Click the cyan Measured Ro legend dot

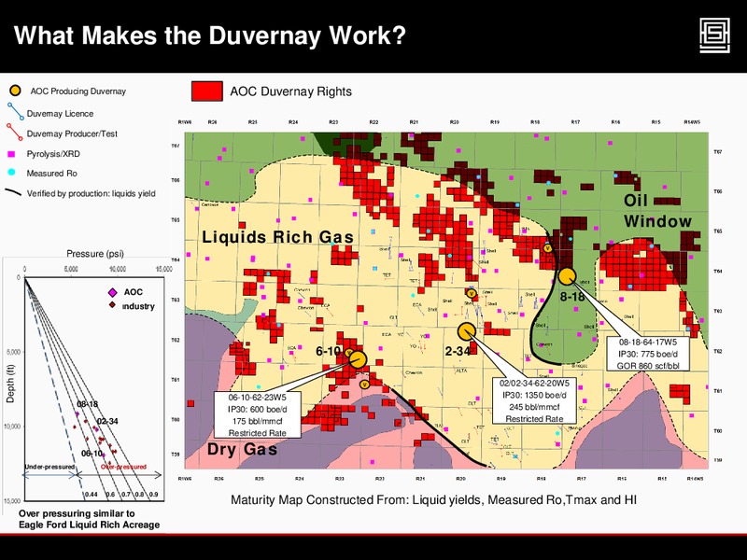pyautogui.click(x=12, y=173)
